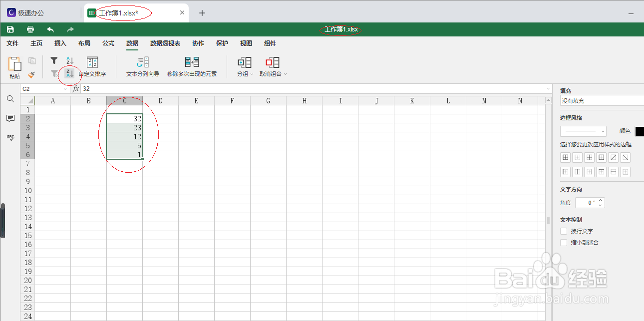Enable the filter tool on data ribbon

point(54,60)
